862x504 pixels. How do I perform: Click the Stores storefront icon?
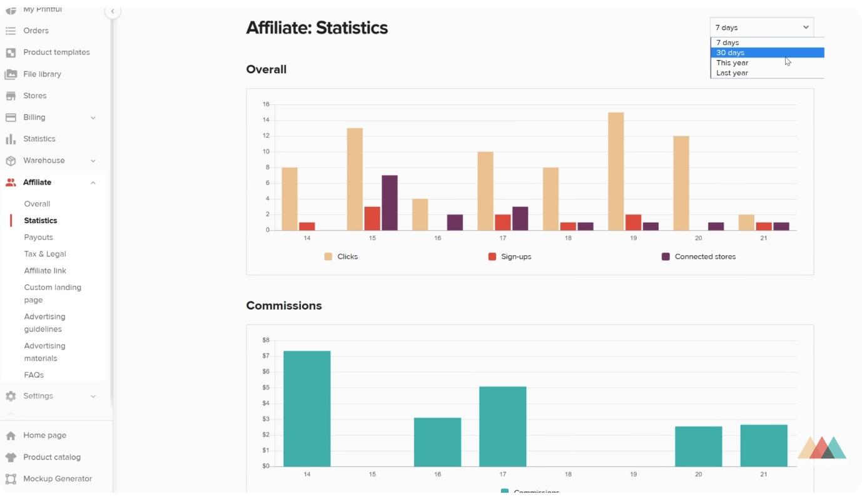point(11,96)
